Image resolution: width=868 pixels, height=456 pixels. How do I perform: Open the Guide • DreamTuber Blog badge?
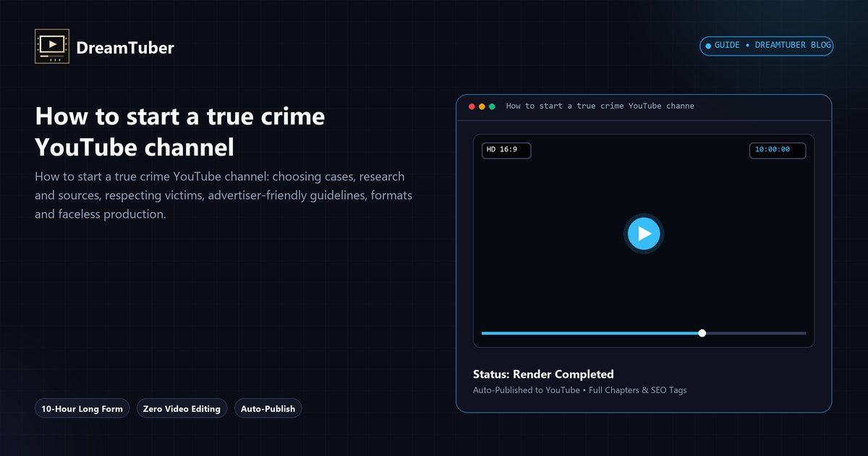click(767, 46)
